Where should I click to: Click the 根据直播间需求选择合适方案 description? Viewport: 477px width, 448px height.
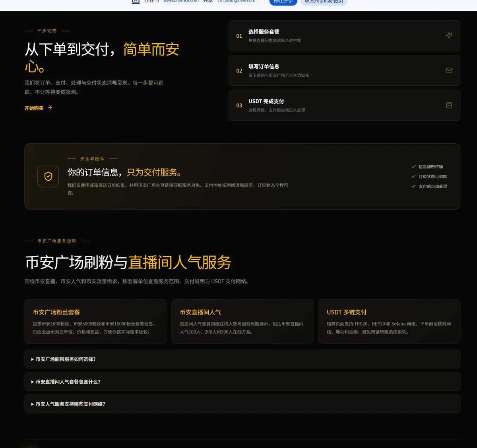click(275, 41)
